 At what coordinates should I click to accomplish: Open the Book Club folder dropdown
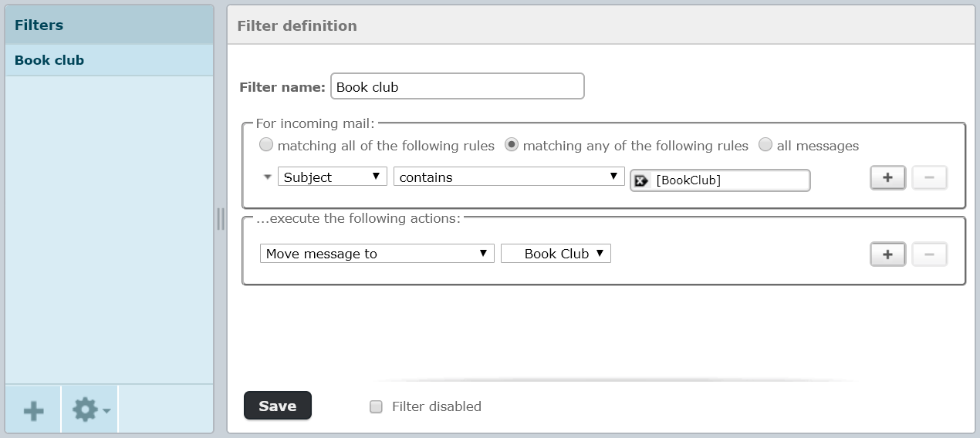coord(556,253)
